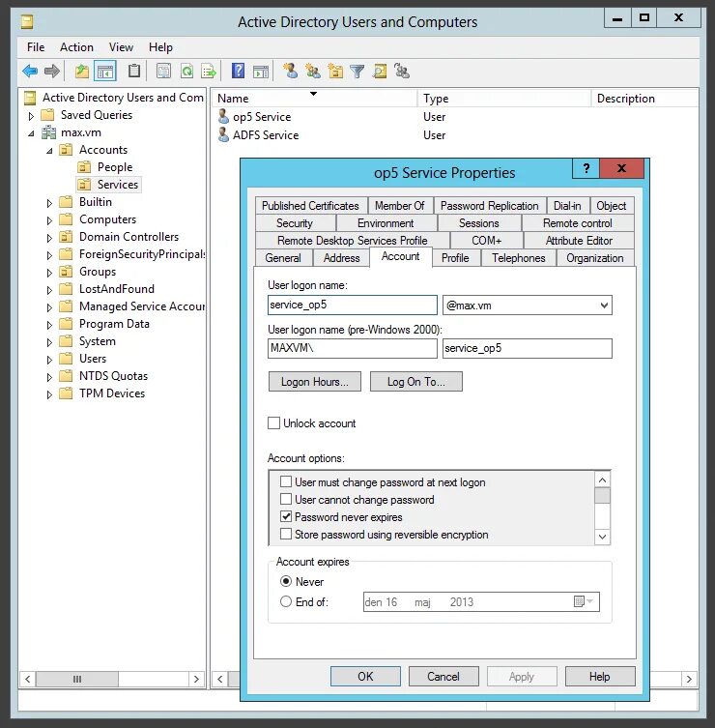Viewport: 715px width, 728px height.
Task: Create a new group with toolbar icon
Action: 313,71
